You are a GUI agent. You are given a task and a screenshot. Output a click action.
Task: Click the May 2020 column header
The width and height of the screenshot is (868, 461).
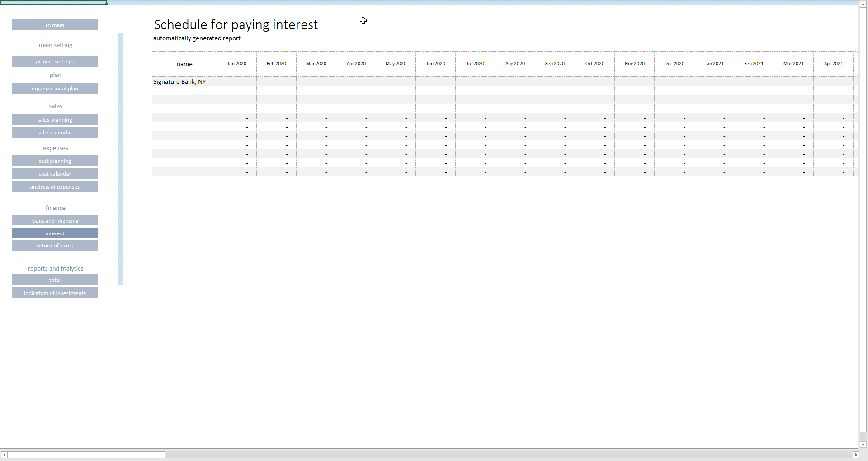click(396, 64)
